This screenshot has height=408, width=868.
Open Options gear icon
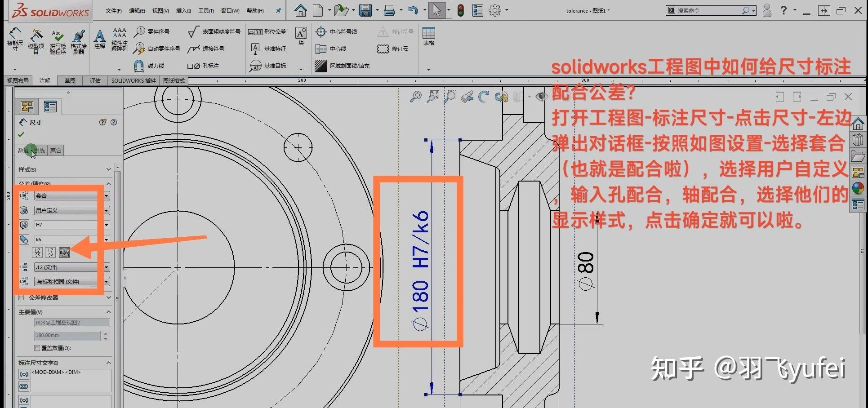click(494, 10)
